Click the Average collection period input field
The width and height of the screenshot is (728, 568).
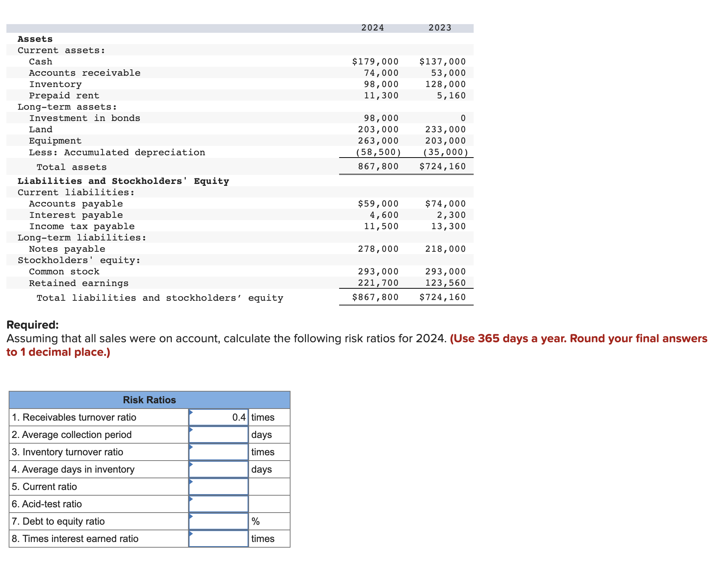[219, 435]
